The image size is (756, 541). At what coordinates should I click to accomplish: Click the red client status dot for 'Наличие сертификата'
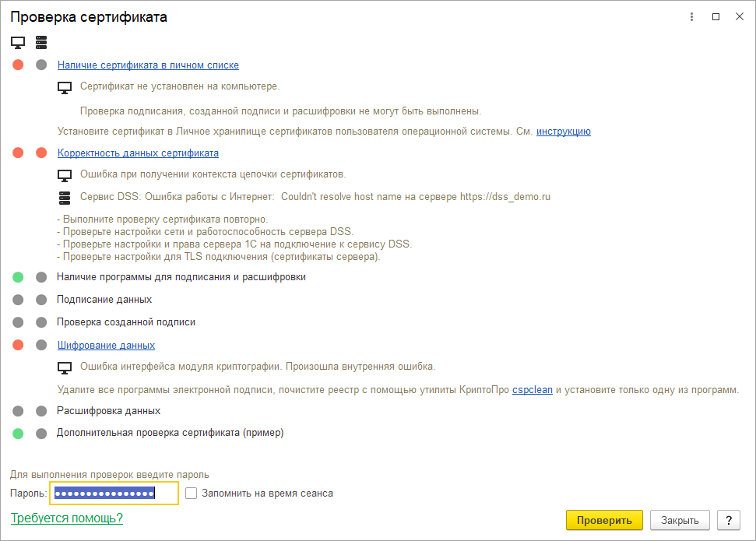[18, 65]
